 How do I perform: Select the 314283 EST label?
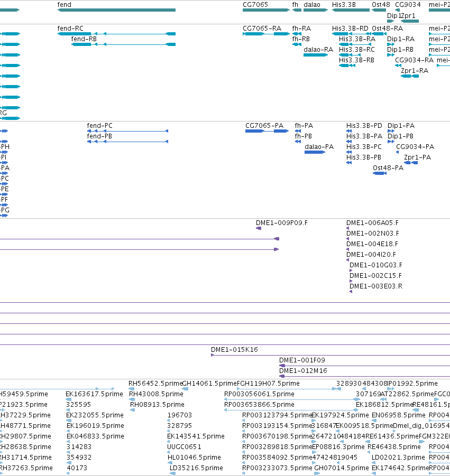79,447
